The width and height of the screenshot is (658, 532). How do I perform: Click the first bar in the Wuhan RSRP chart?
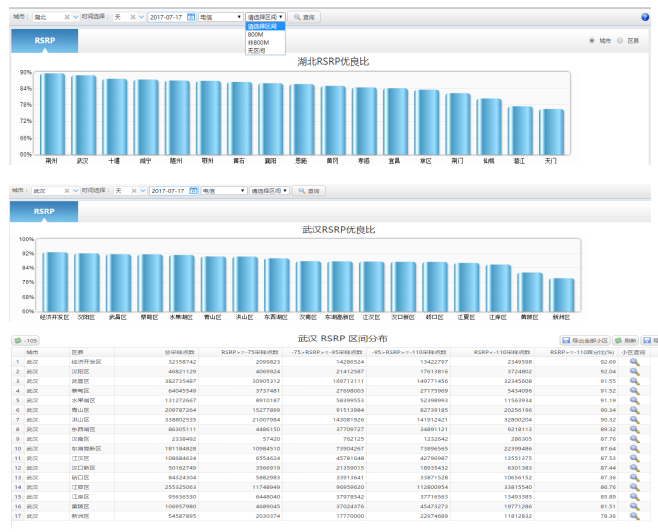click(55, 282)
